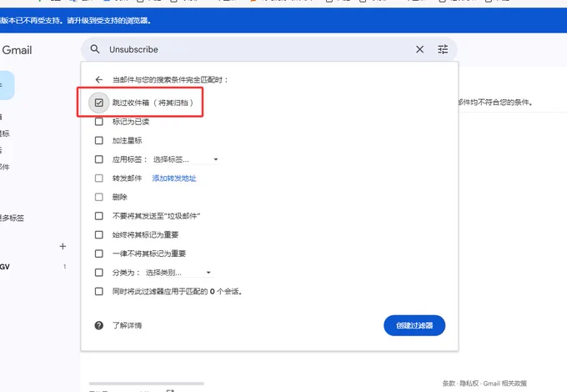This screenshot has height=392, width=567.
Task: Click the 创建过滤器 button
Action: [x=414, y=325]
